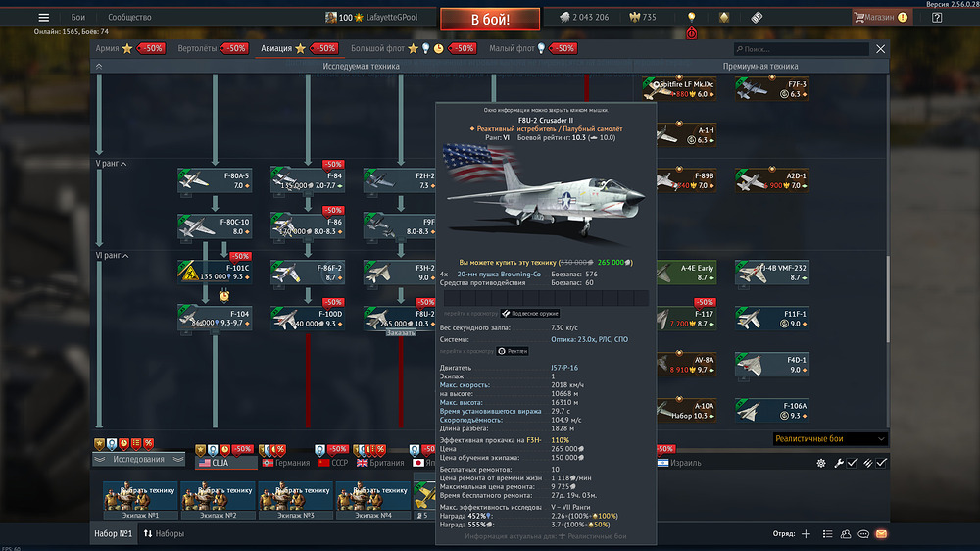The image size is (980, 551).
Task: Click the red booster timer icon
Action: [x=691, y=33]
